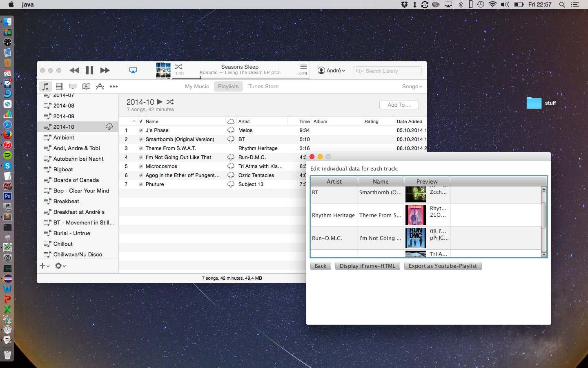
Task: Pause the currently playing song
Action: point(89,70)
